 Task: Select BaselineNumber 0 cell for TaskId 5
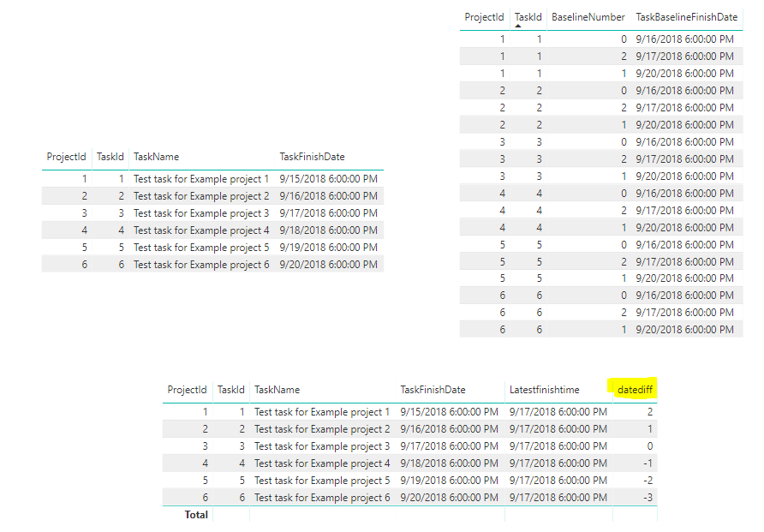point(624,244)
